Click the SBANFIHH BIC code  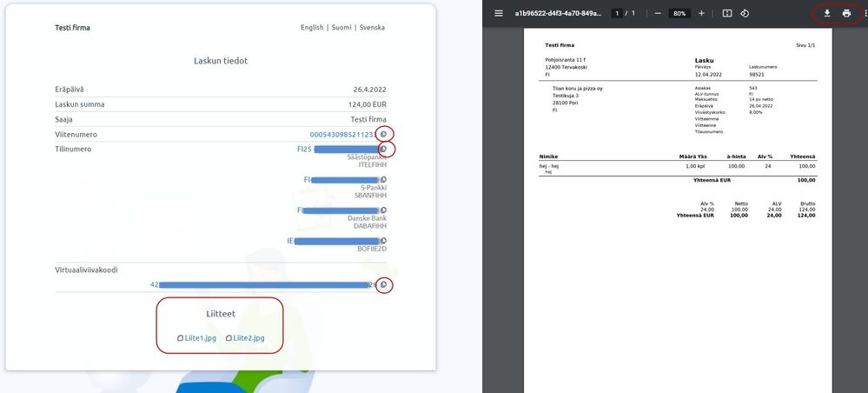(370, 195)
